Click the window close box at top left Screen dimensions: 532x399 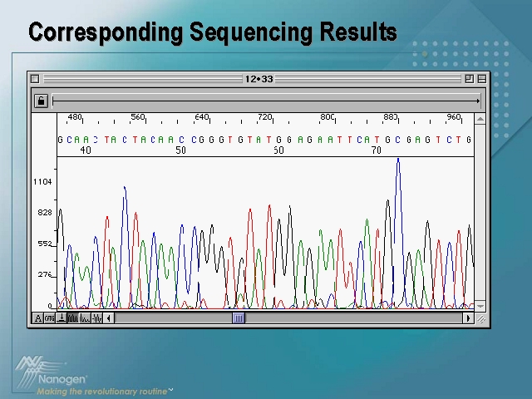[35, 79]
